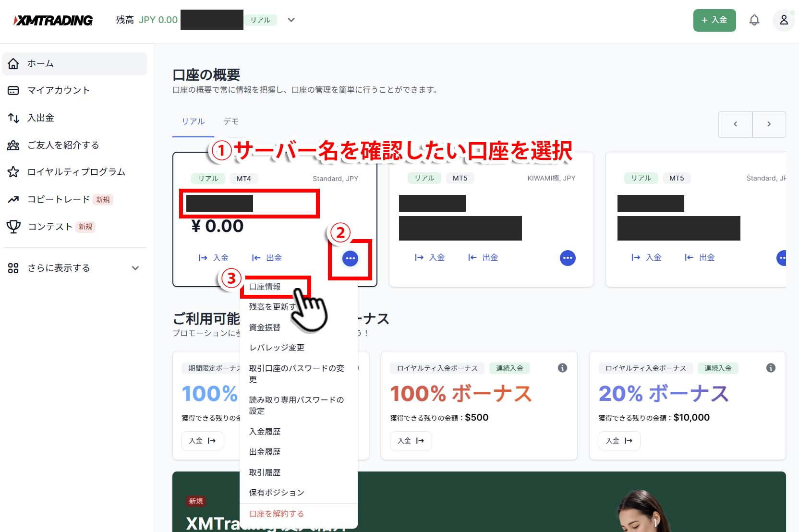This screenshot has width=799, height=532.
Task: Click the MT4 badge on first account card
Action: pos(243,179)
